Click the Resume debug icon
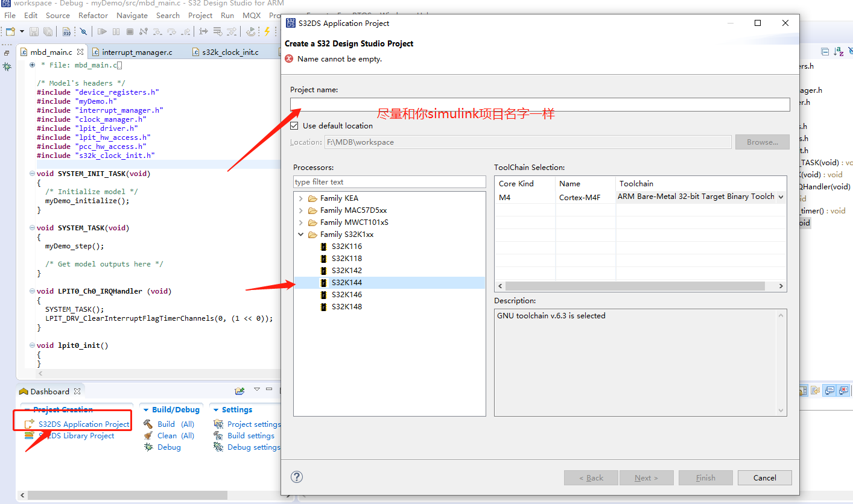Image resolution: width=853 pixels, height=504 pixels. coord(102,31)
